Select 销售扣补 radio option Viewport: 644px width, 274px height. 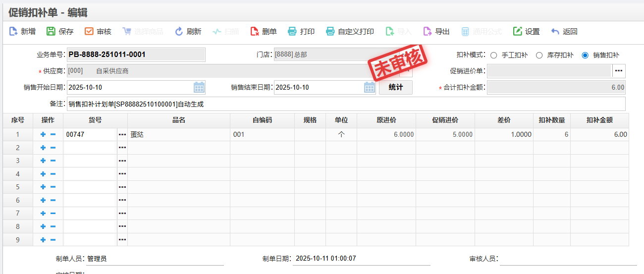[585, 55]
